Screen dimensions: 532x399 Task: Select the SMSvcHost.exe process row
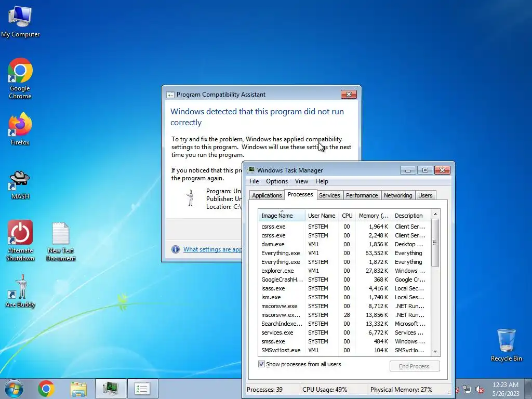[344, 350]
